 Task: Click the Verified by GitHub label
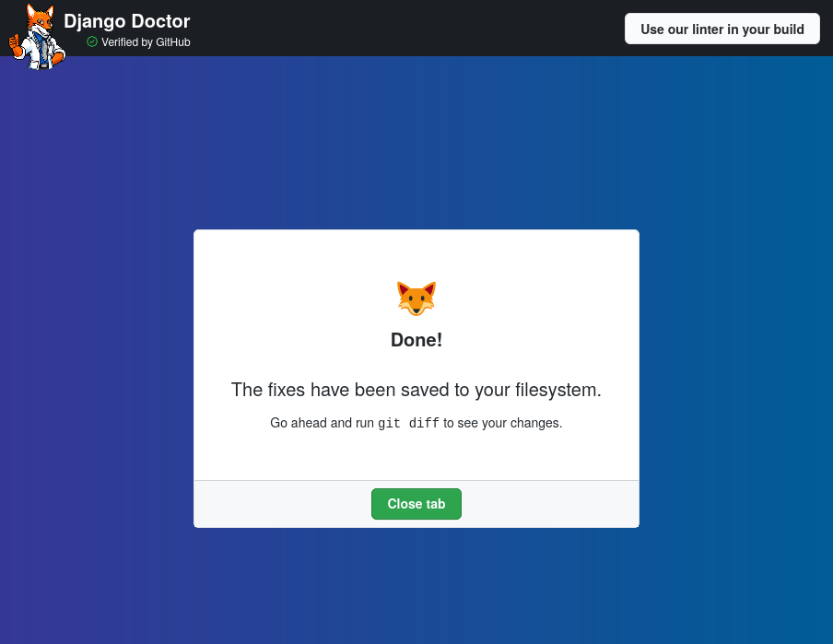(146, 42)
